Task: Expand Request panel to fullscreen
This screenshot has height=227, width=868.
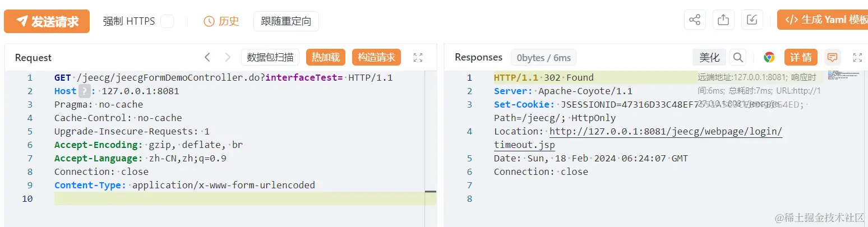Action: 418,57
